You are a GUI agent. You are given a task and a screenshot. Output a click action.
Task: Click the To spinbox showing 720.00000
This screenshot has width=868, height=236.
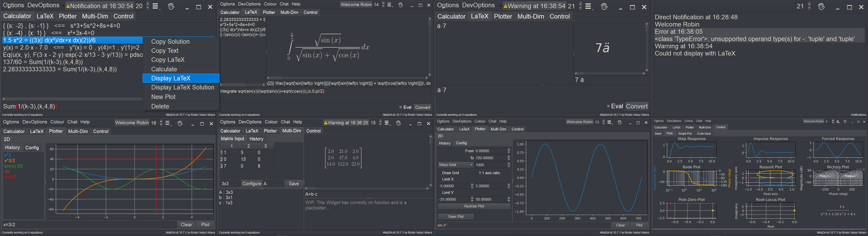(x=492, y=158)
